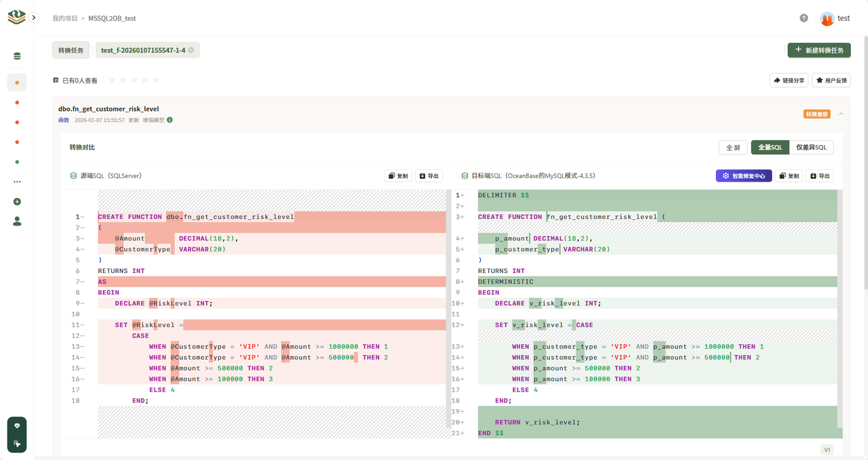The height and width of the screenshot is (460, 868).
Task: Open the three-dots more menu in sidebar
Action: pyautogui.click(x=17, y=182)
